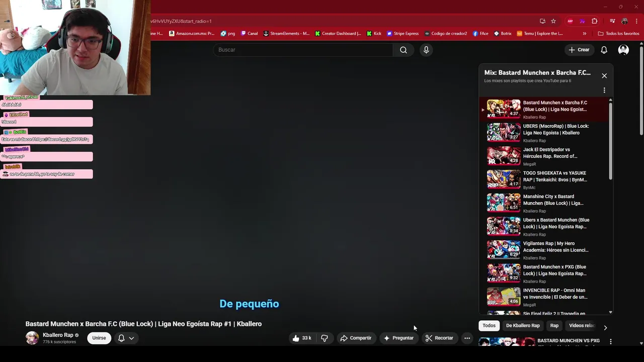Select the De Kballero Rap chip
Viewport: 644px width, 362px height.
click(523, 326)
